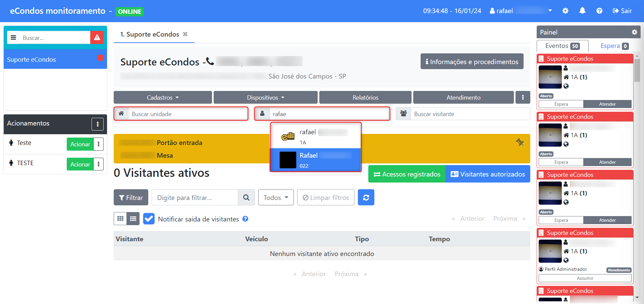The image size is (644, 304).
Task: Click magnifier search button in filter
Action: pos(246,197)
